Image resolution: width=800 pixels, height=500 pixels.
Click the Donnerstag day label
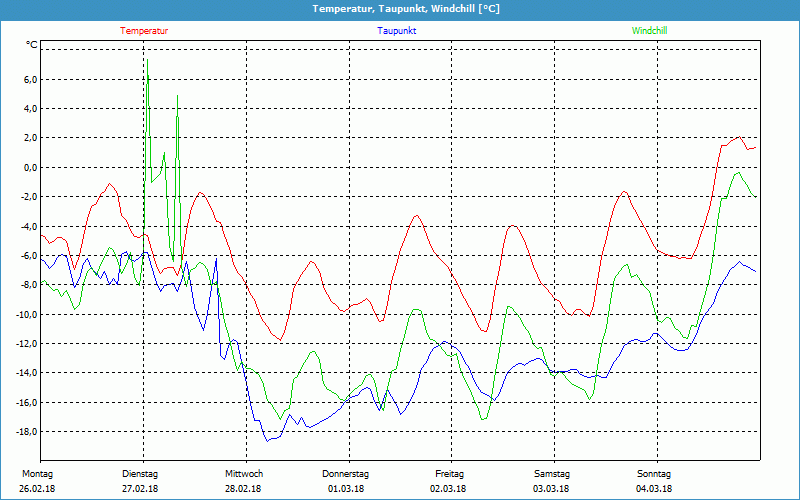pyautogui.click(x=345, y=474)
